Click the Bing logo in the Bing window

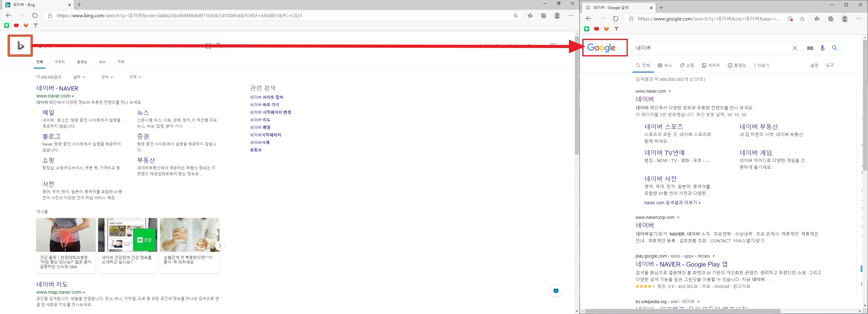click(20, 46)
